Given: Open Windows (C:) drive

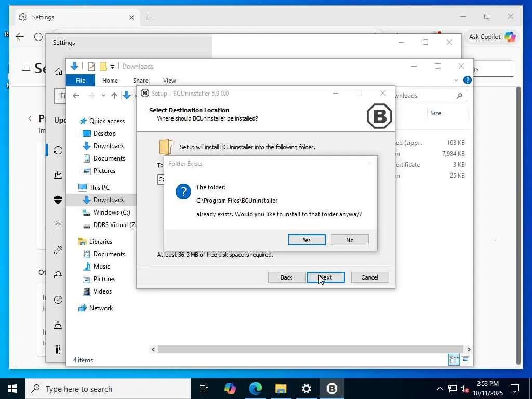Looking at the screenshot, I should tap(107, 212).
